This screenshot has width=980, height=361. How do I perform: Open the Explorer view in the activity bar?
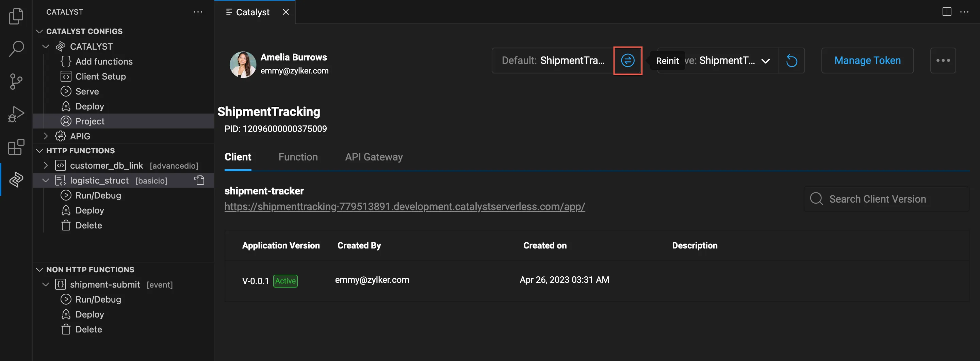[16, 16]
